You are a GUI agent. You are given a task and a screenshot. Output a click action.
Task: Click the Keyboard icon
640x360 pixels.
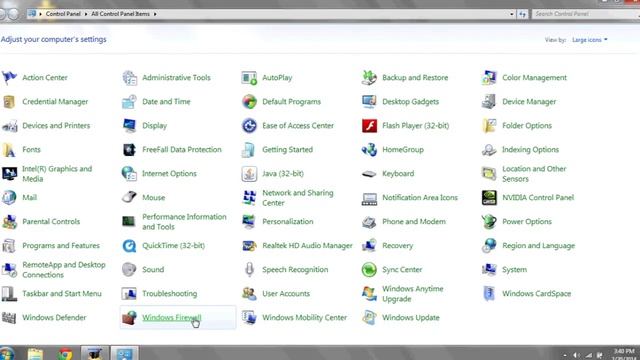tap(369, 173)
